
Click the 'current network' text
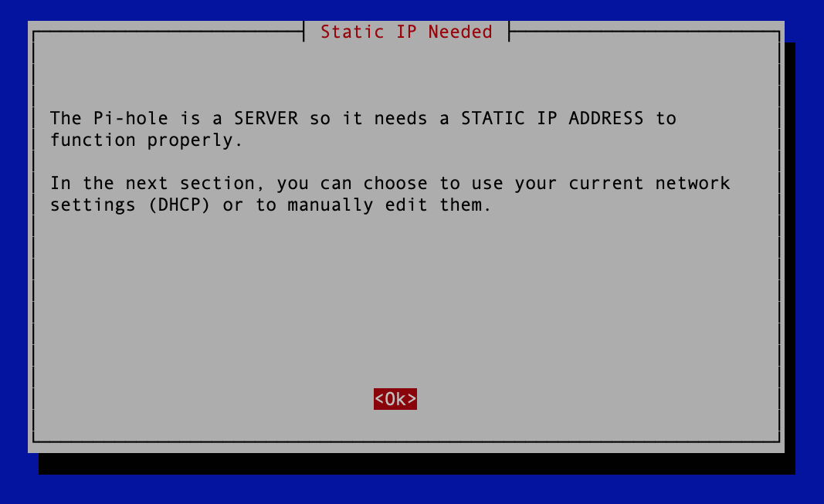pos(649,183)
